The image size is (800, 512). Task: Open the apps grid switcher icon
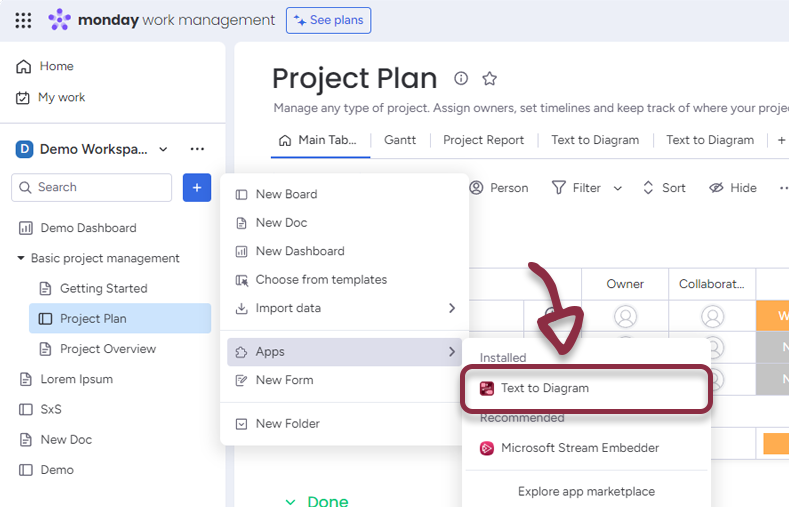tap(23, 20)
